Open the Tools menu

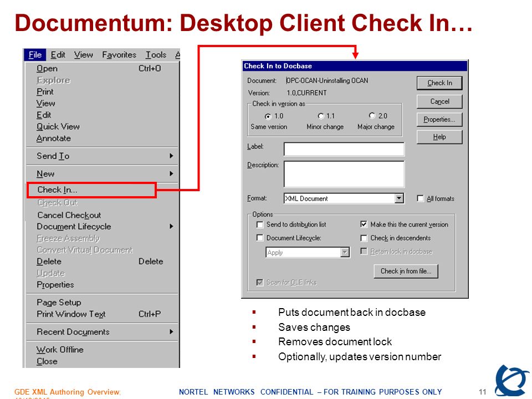[x=156, y=55]
